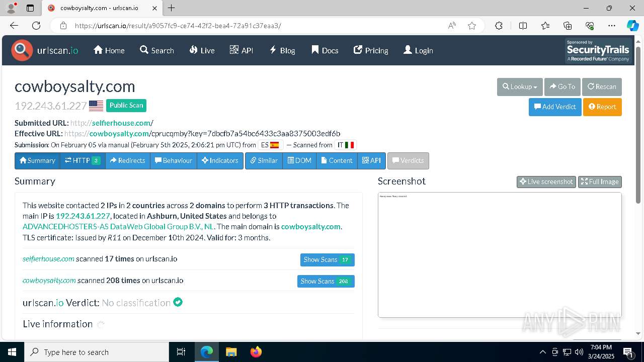Click the Add Verdict button
The image size is (644, 362).
[555, 107]
